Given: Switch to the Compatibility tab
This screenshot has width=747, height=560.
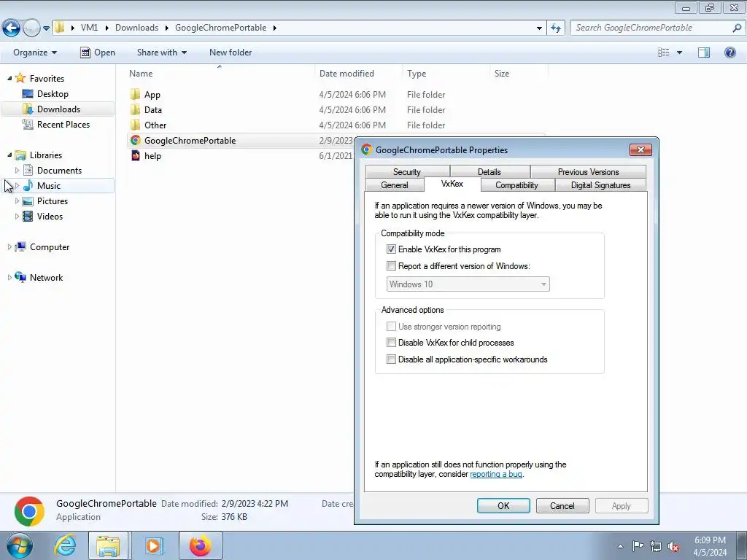Looking at the screenshot, I should (x=517, y=185).
